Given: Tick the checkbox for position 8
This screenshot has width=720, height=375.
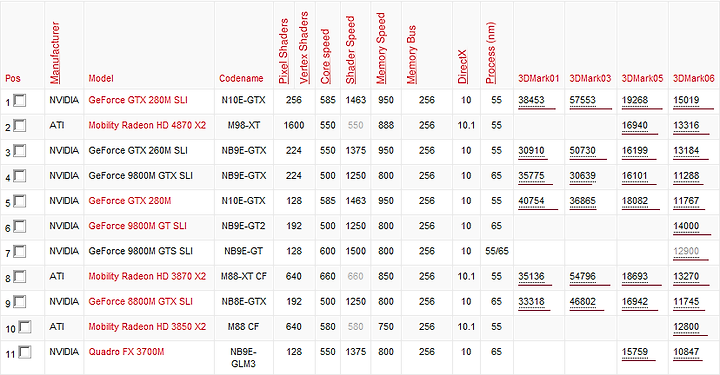Looking at the screenshot, I should 20,277.
